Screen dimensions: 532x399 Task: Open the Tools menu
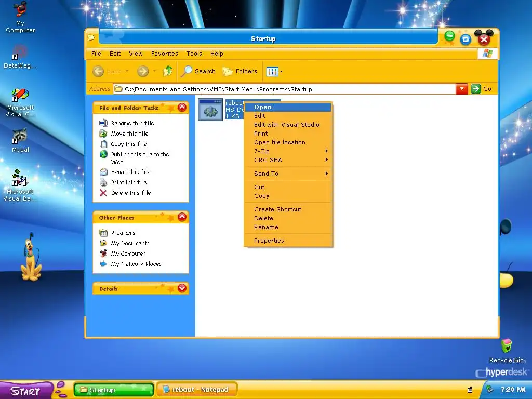click(194, 54)
